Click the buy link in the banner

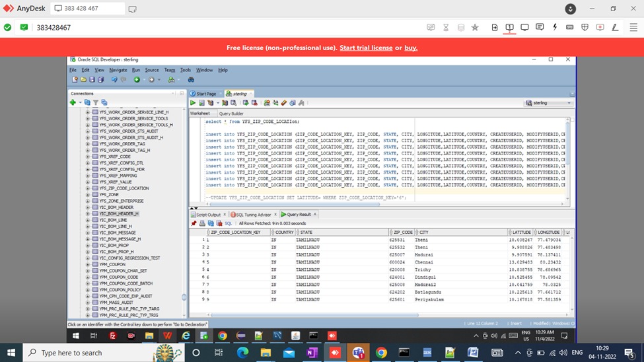pyautogui.click(x=411, y=48)
